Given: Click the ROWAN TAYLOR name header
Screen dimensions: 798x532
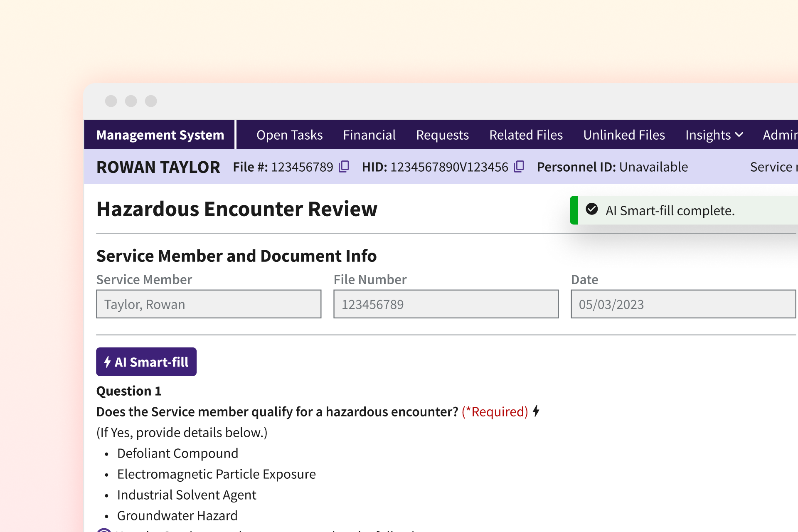Looking at the screenshot, I should [158, 167].
